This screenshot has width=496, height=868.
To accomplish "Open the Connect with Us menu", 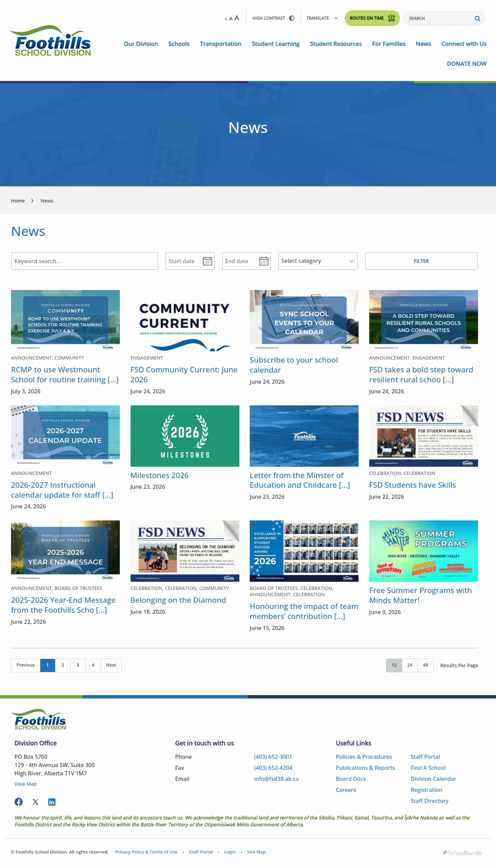I will pos(464,44).
